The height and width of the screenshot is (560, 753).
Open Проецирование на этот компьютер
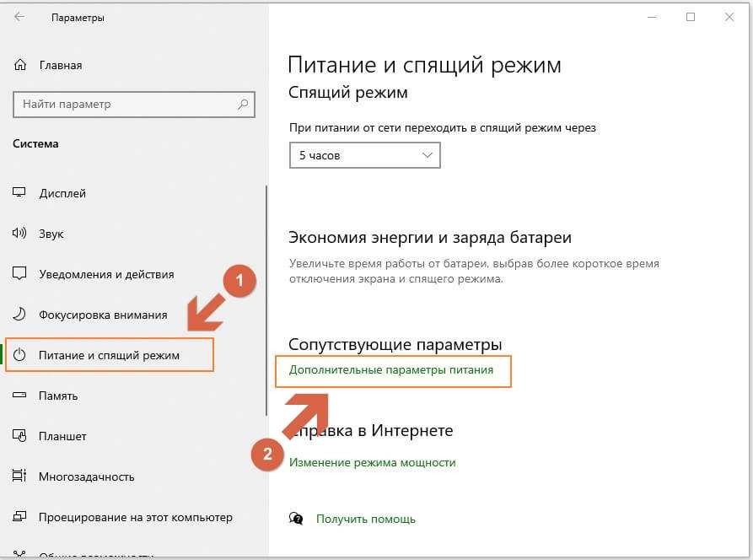point(136,517)
